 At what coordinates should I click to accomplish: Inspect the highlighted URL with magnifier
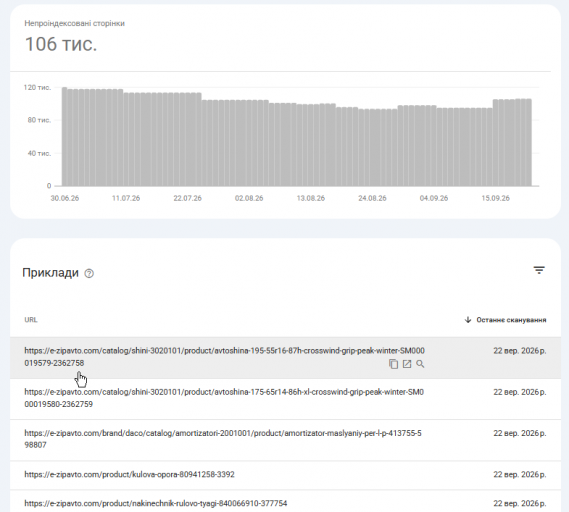pyautogui.click(x=420, y=364)
